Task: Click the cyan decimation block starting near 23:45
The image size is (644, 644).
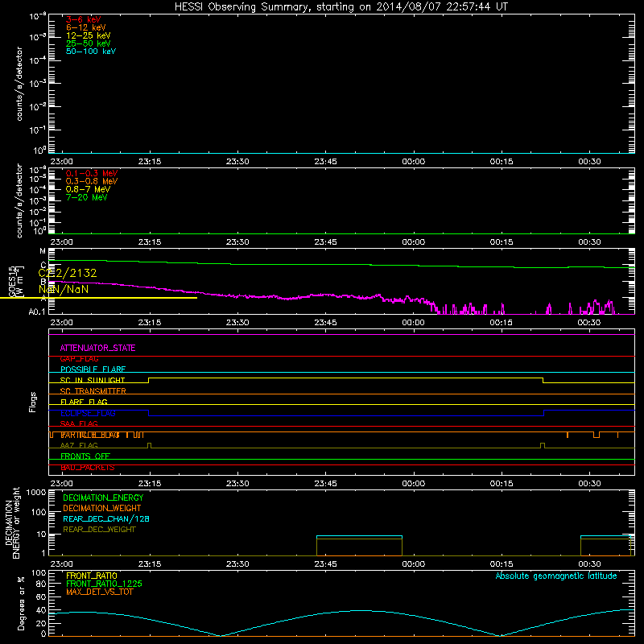Action: tap(359, 536)
